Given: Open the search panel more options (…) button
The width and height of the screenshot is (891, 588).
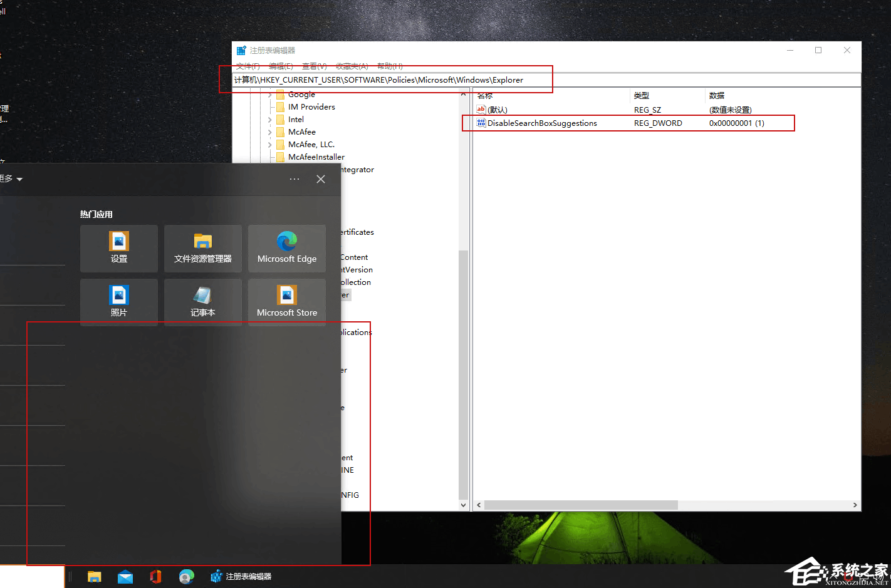Looking at the screenshot, I should click(294, 179).
